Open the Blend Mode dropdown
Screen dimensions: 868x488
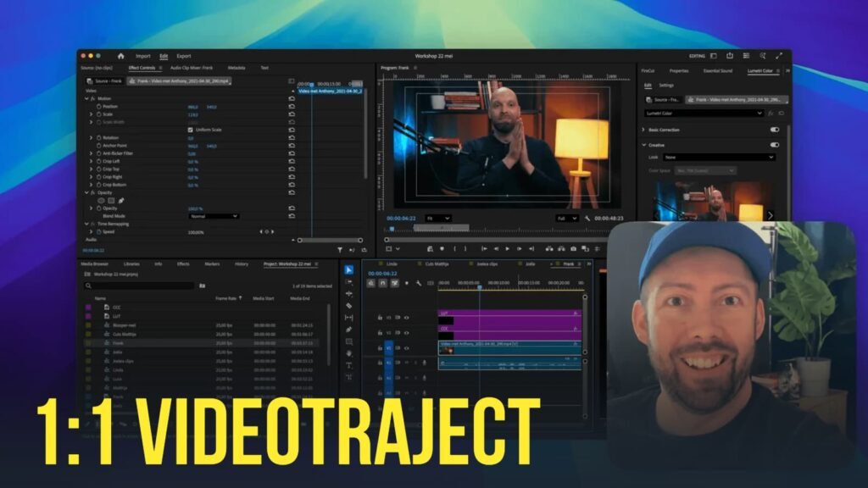pyautogui.click(x=214, y=216)
